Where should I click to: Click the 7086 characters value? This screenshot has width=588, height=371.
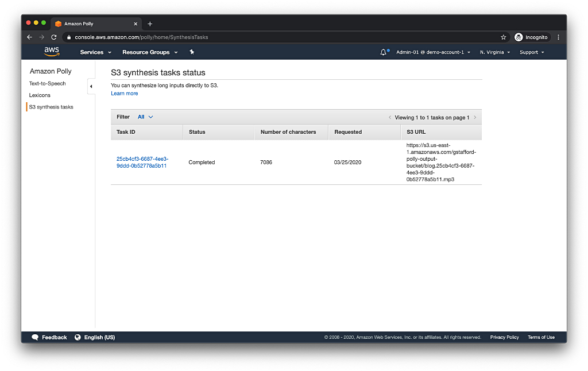pyautogui.click(x=266, y=162)
